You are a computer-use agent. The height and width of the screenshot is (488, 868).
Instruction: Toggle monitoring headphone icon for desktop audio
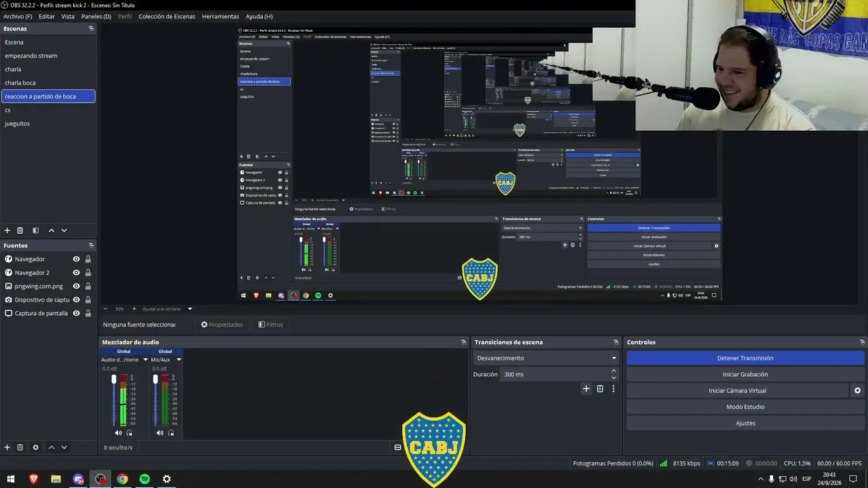coord(130,432)
